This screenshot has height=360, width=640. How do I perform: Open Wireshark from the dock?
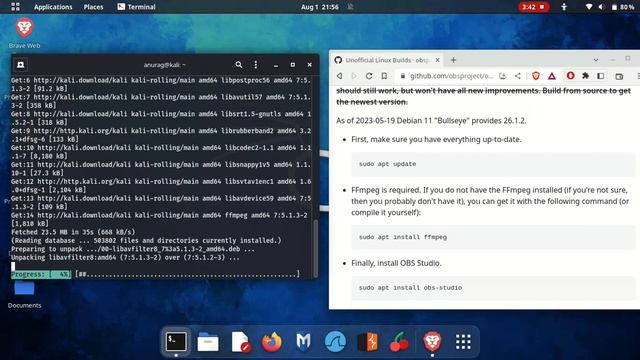tap(336, 341)
